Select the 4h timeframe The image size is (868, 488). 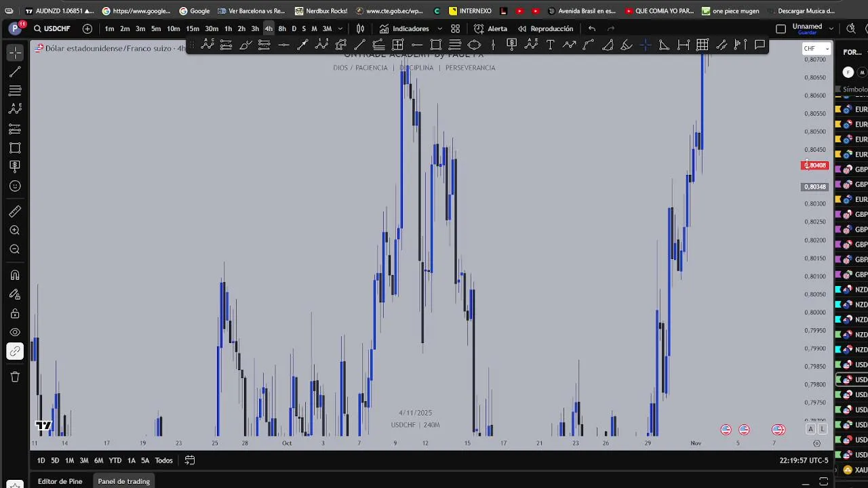point(269,28)
